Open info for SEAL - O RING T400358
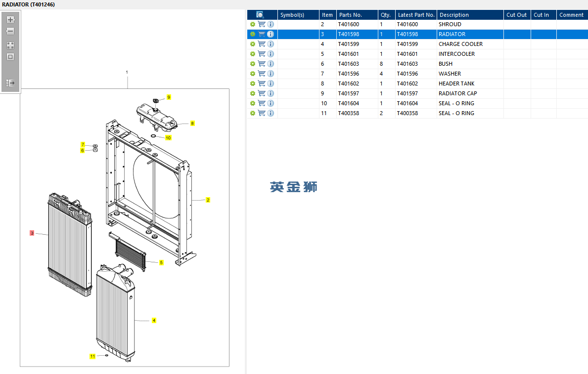Image resolution: width=588 pixels, height=374 pixels. tap(271, 113)
